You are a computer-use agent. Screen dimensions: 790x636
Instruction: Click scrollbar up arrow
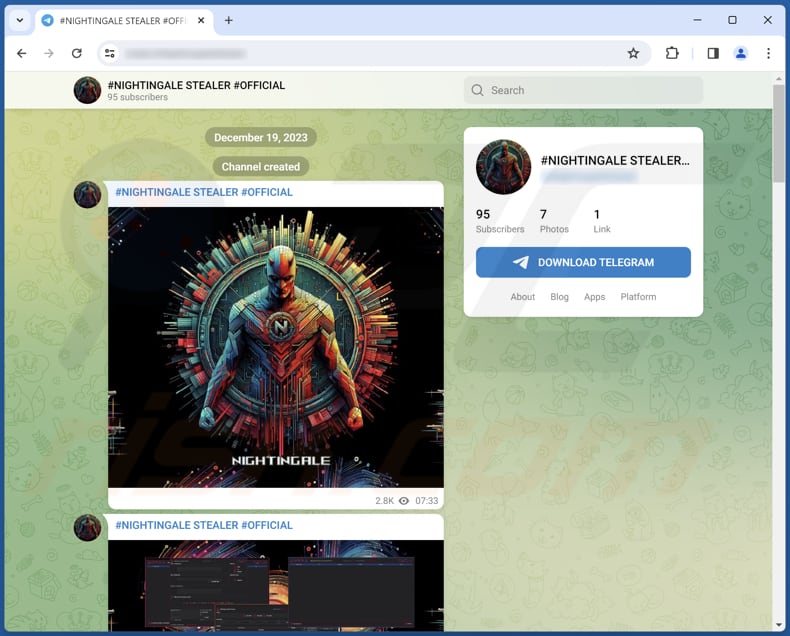(779, 79)
